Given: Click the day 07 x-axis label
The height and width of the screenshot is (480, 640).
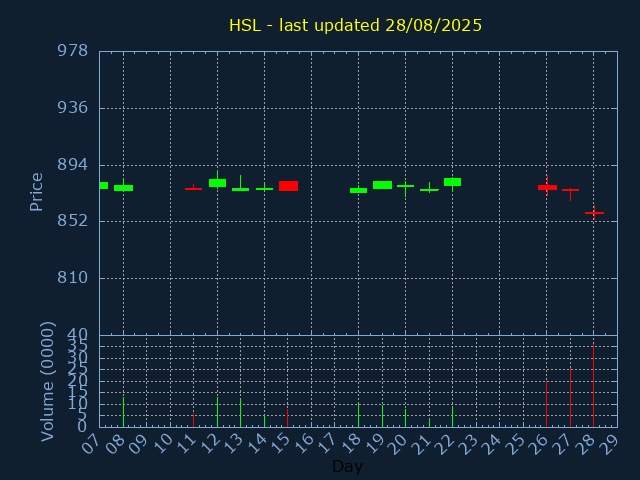Looking at the screenshot, I should (x=91, y=444).
